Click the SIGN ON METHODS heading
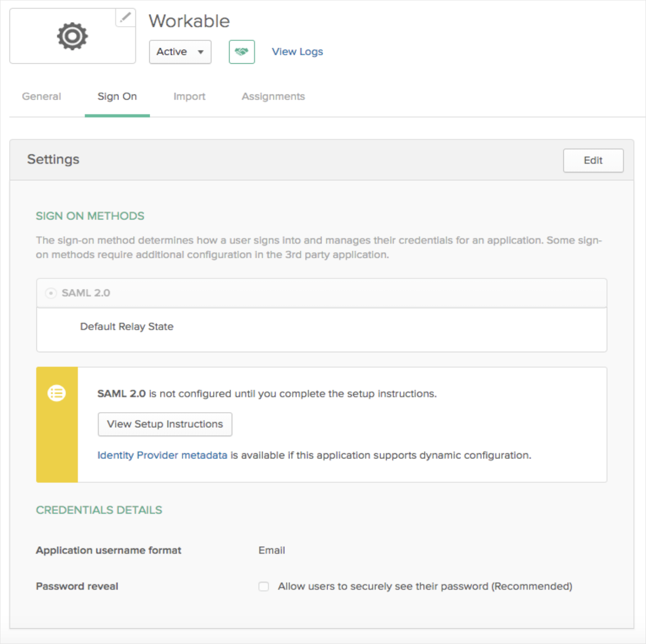This screenshot has width=646, height=644. [x=90, y=216]
